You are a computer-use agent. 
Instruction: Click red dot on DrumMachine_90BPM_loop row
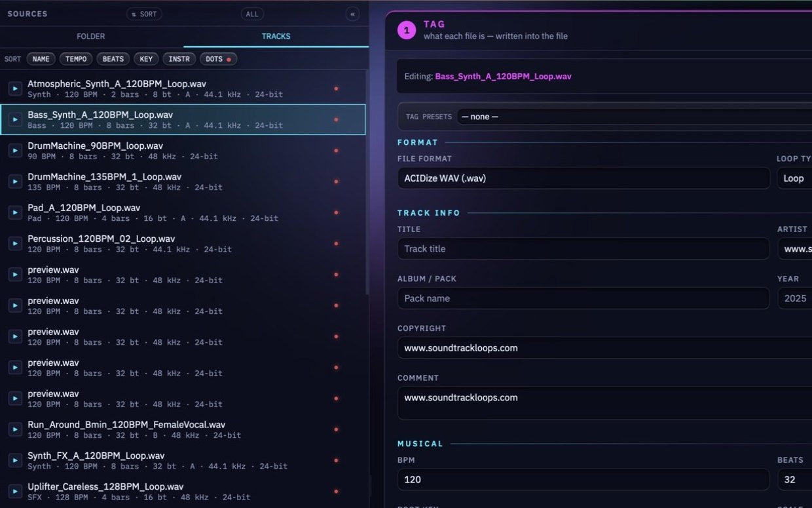(x=336, y=151)
